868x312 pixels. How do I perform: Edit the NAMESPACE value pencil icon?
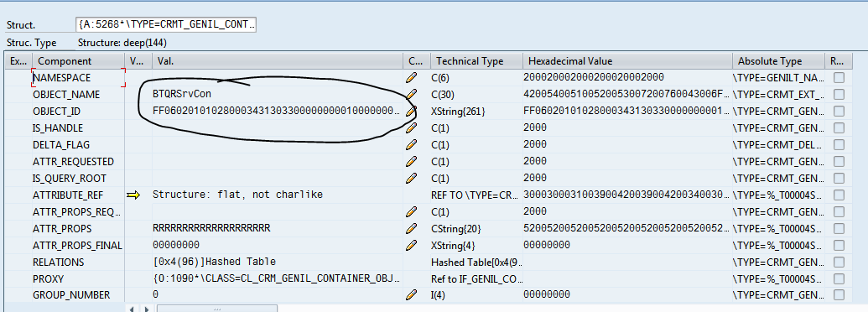[411, 78]
